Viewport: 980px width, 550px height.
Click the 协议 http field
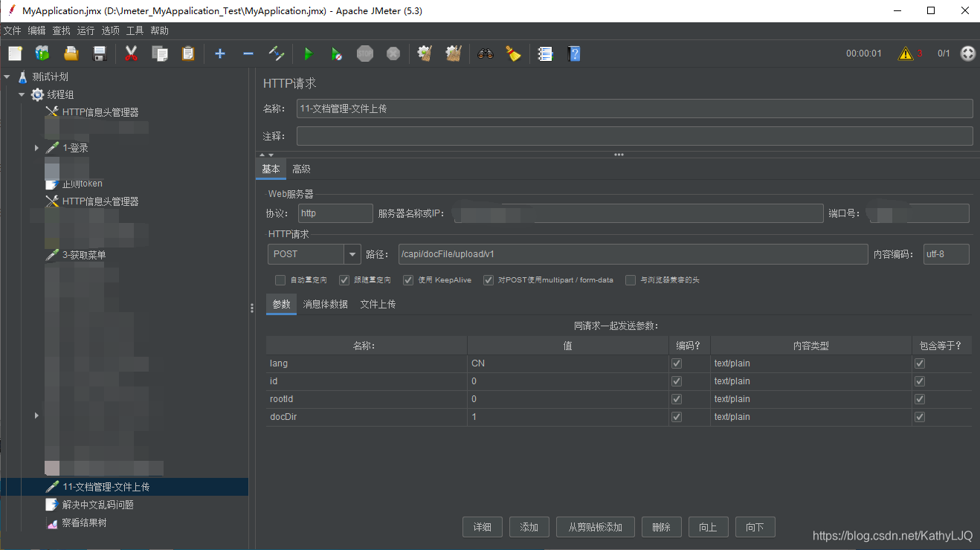click(335, 213)
